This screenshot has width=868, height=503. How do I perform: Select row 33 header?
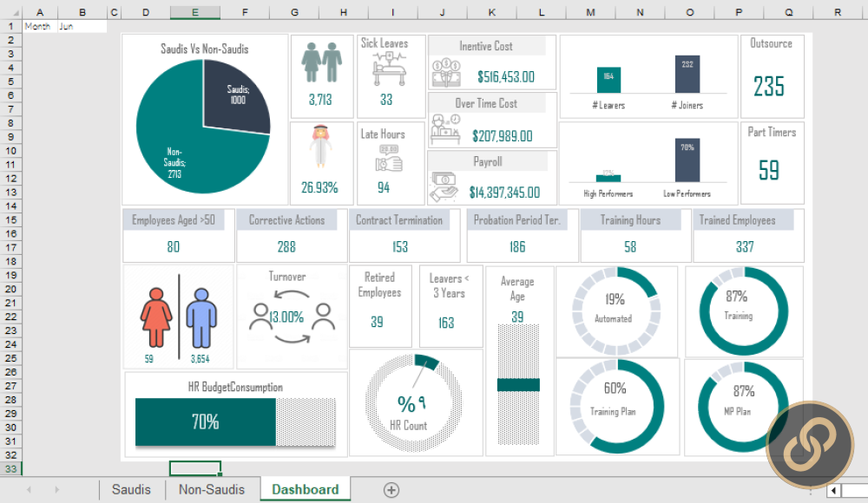tap(11, 468)
